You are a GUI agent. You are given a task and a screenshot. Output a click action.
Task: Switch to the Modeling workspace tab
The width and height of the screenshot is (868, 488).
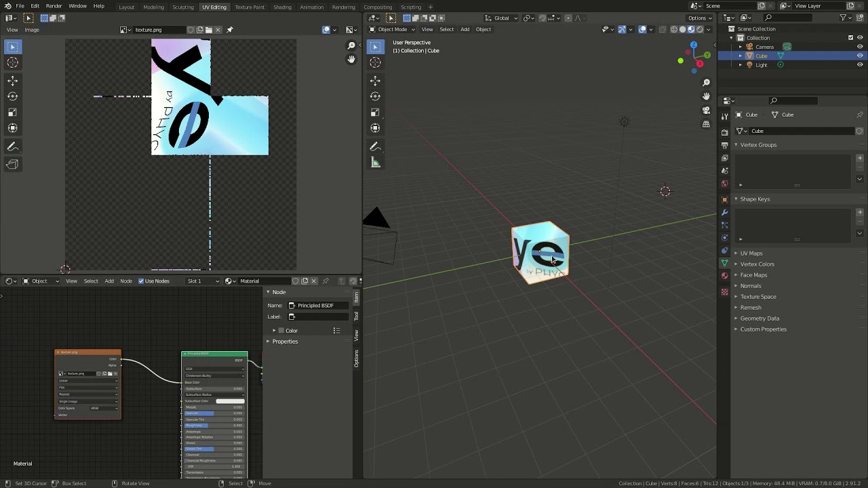tap(153, 7)
